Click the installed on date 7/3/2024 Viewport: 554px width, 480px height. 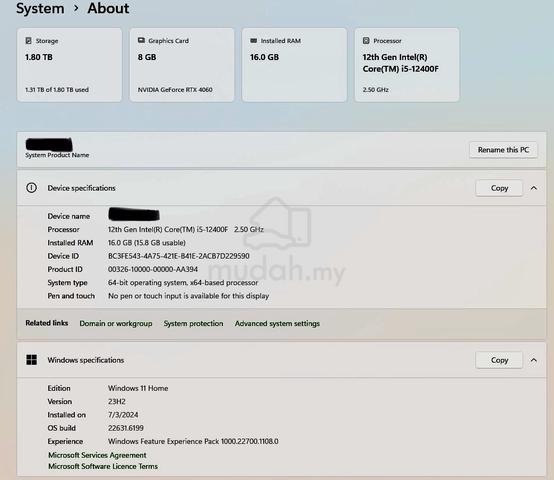123,415
